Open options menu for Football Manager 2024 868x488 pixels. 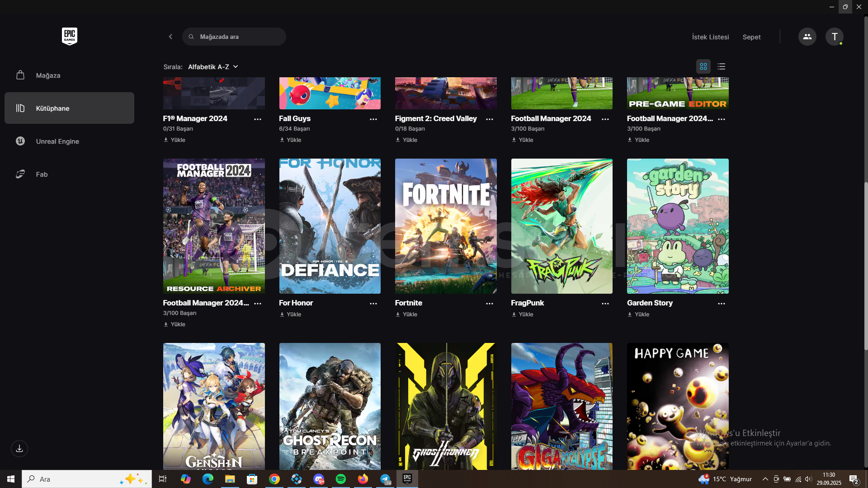coord(605,119)
